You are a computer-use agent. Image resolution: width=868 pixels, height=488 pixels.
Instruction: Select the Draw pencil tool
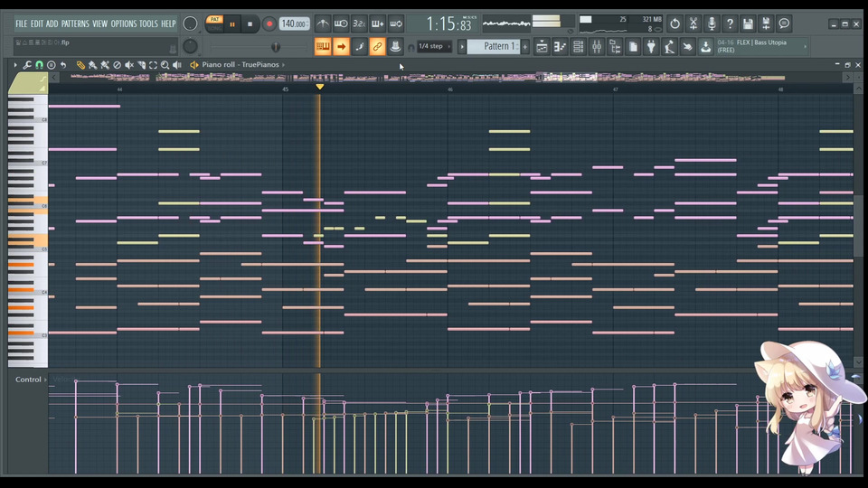point(80,65)
